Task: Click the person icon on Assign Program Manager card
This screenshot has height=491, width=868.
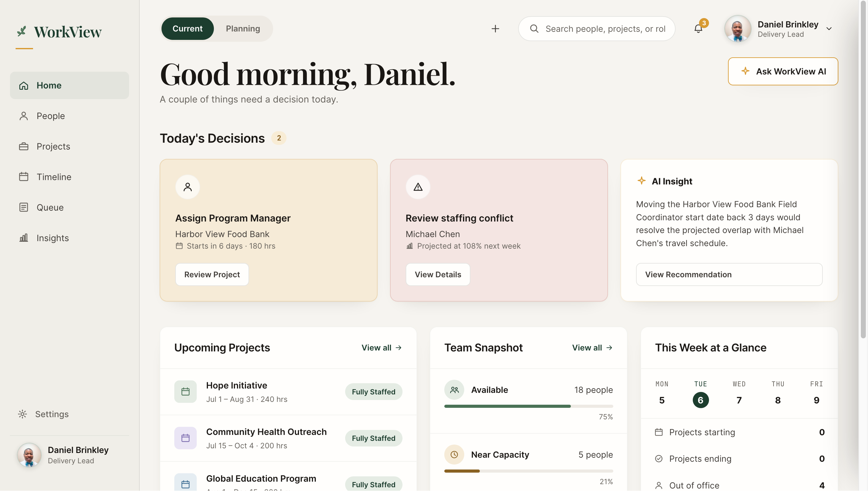Action: pos(187,187)
